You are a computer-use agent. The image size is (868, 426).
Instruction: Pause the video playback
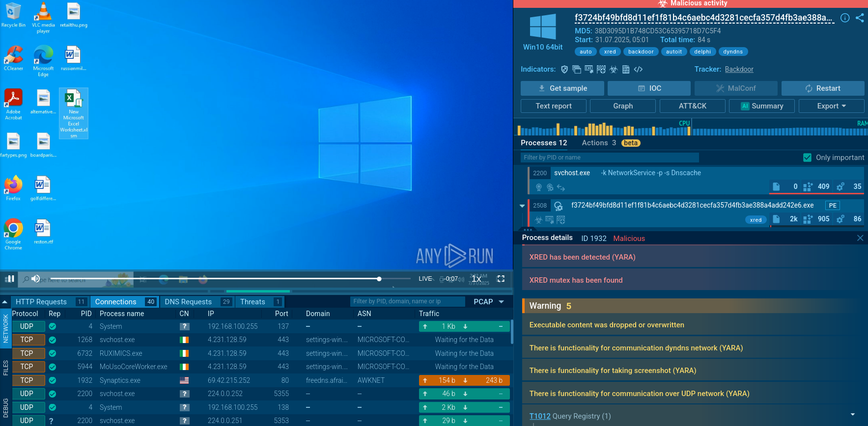(9, 279)
